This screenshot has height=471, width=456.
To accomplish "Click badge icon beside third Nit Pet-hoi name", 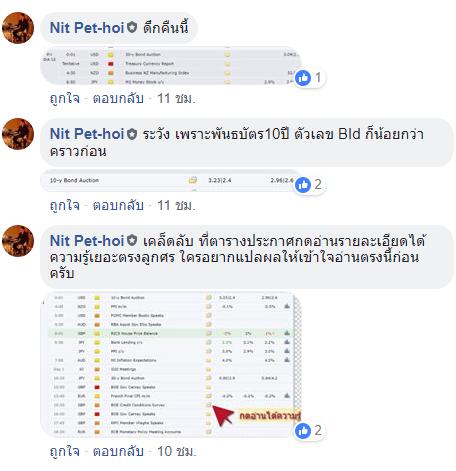I will click(x=132, y=240).
